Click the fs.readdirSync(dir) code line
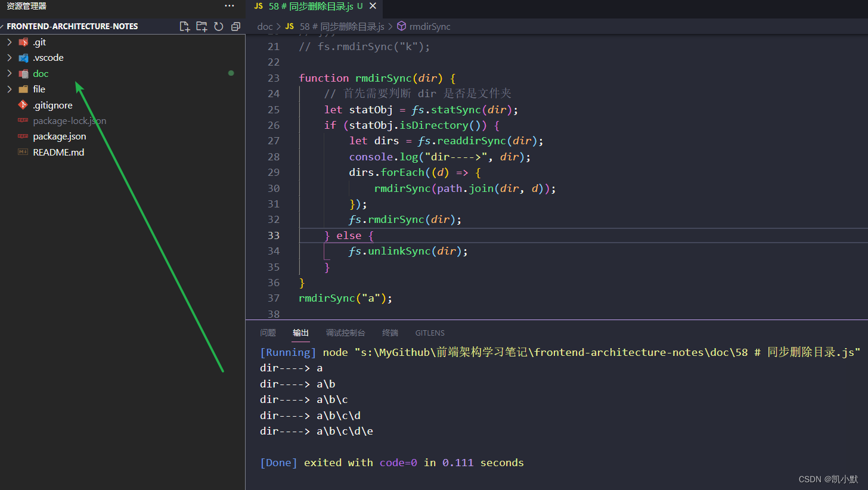This screenshot has height=490, width=868. 447,141
